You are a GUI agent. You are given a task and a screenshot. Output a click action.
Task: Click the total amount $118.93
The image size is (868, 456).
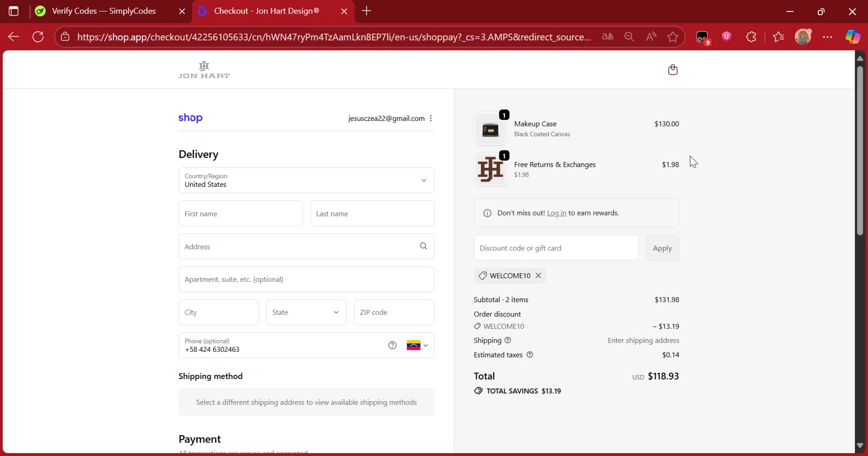tap(663, 376)
